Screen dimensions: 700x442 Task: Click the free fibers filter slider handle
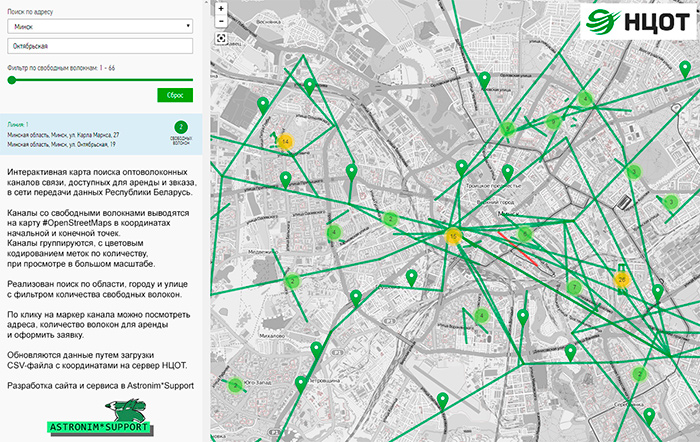11,79
